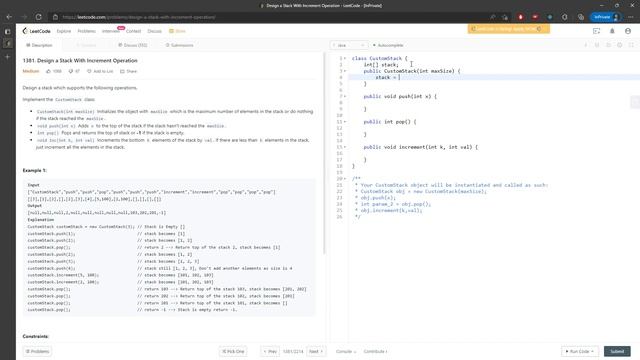Click the left panel vertical scrollbar
The width and height of the screenshot is (640, 360).
pos(324,154)
